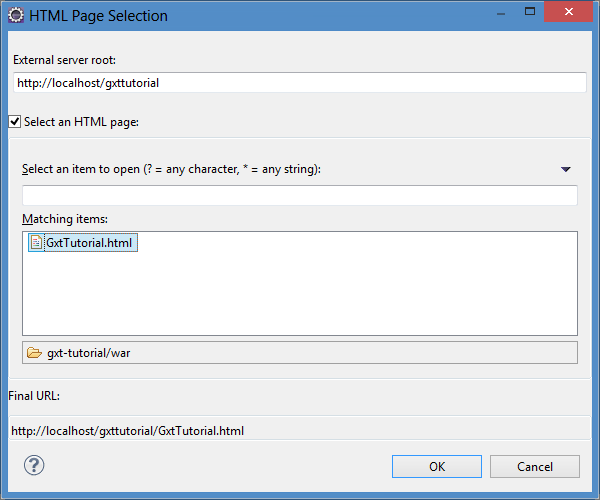Minimize the HTML Page Selection window
Image resolution: width=600 pixels, height=500 pixels.
click(x=501, y=12)
